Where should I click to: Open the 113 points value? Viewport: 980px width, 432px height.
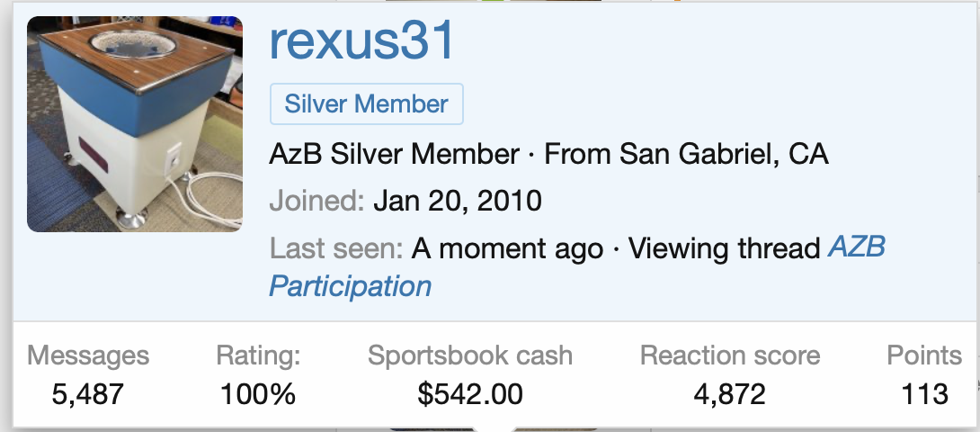click(924, 394)
